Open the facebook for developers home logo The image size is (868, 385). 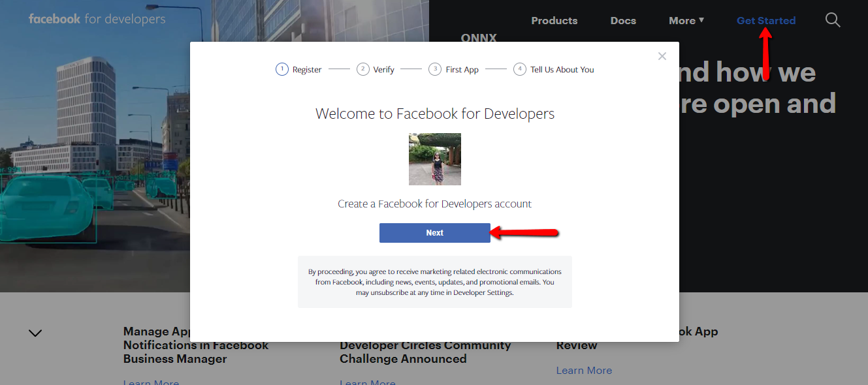pyautogui.click(x=97, y=20)
